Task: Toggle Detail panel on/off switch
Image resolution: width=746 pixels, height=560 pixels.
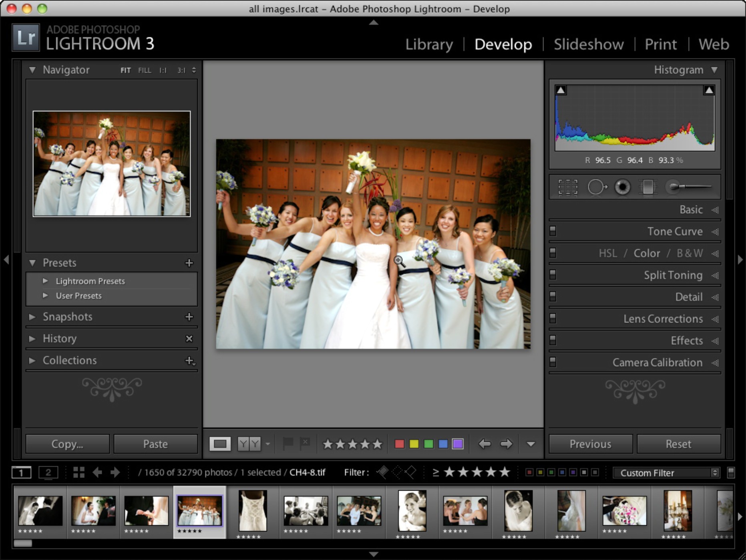Action: (x=553, y=296)
